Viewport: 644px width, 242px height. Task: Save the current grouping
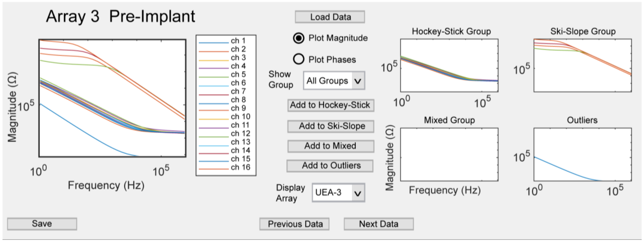click(42, 224)
